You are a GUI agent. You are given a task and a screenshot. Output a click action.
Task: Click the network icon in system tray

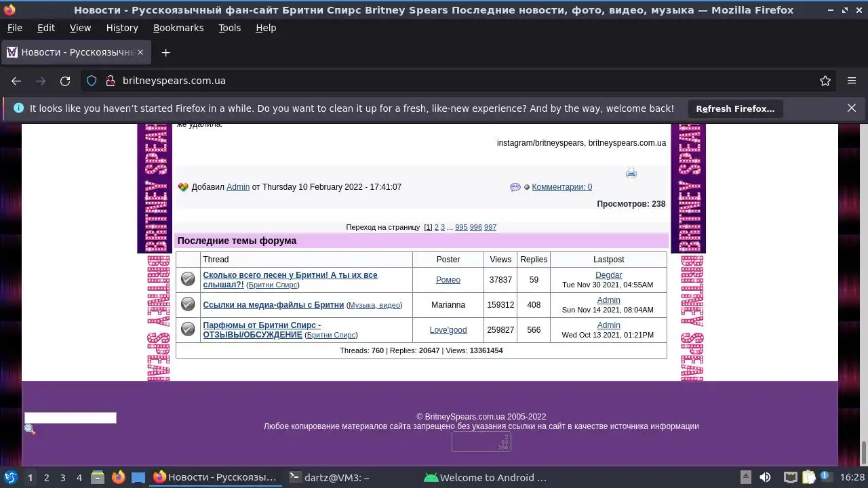790,477
